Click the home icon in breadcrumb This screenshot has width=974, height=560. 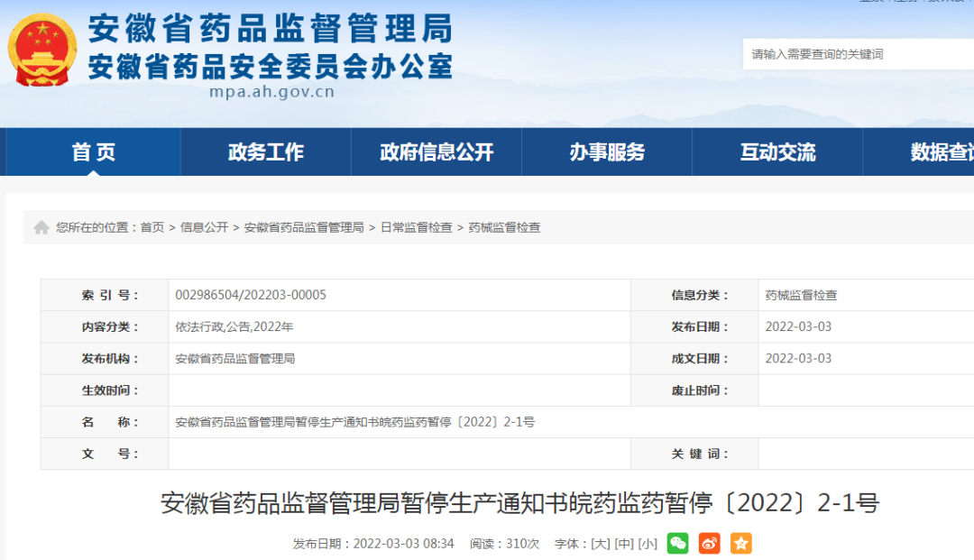[x=41, y=228]
